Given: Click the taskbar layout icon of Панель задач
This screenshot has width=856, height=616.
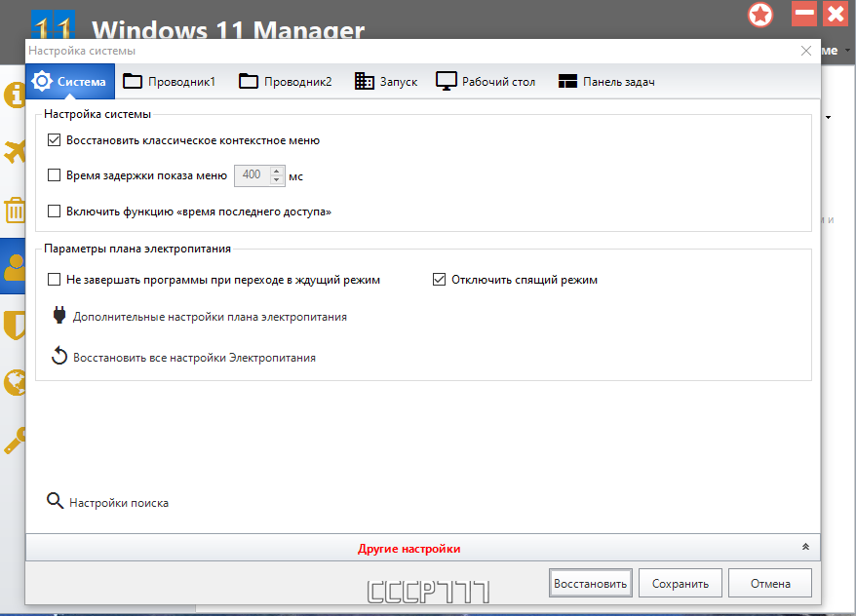Looking at the screenshot, I should click(567, 81).
